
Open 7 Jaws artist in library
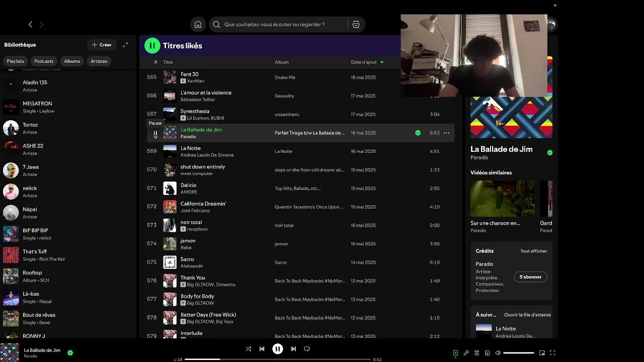pyautogui.click(x=68, y=170)
